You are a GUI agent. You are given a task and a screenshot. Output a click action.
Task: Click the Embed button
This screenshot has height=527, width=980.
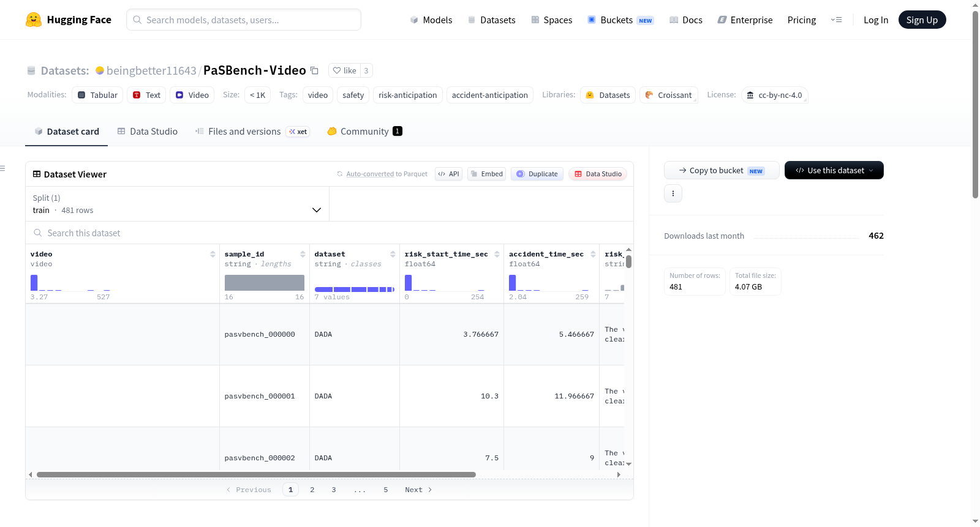pyautogui.click(x=486, y=174)
